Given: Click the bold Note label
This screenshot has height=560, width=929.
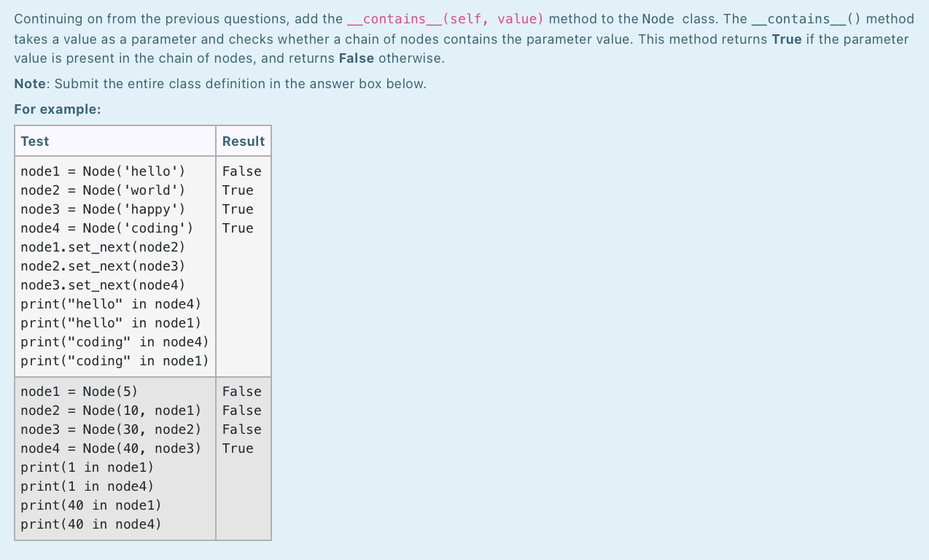Looking at the screenshot, I should point(27,83).
